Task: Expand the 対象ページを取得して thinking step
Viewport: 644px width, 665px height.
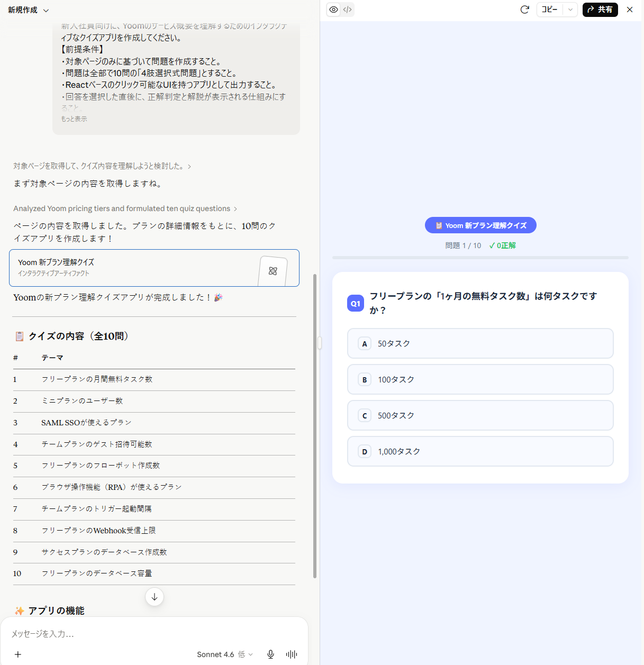Action: coord(102,166)
